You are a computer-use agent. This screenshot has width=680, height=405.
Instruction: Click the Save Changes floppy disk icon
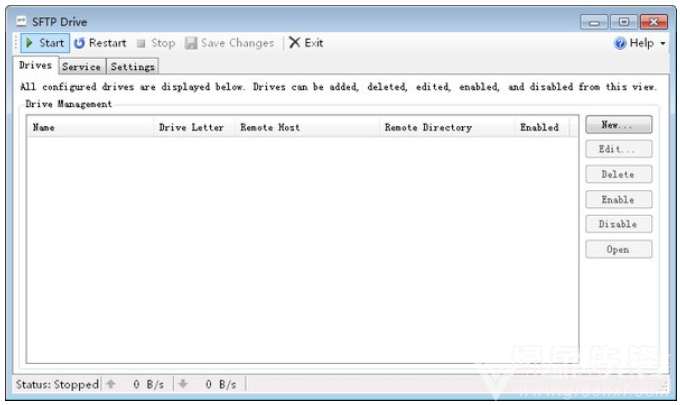[191, 43]
